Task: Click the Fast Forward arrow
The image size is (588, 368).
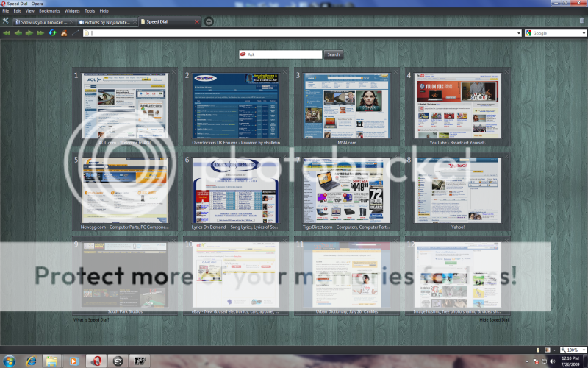Action: tap(40, 33)
